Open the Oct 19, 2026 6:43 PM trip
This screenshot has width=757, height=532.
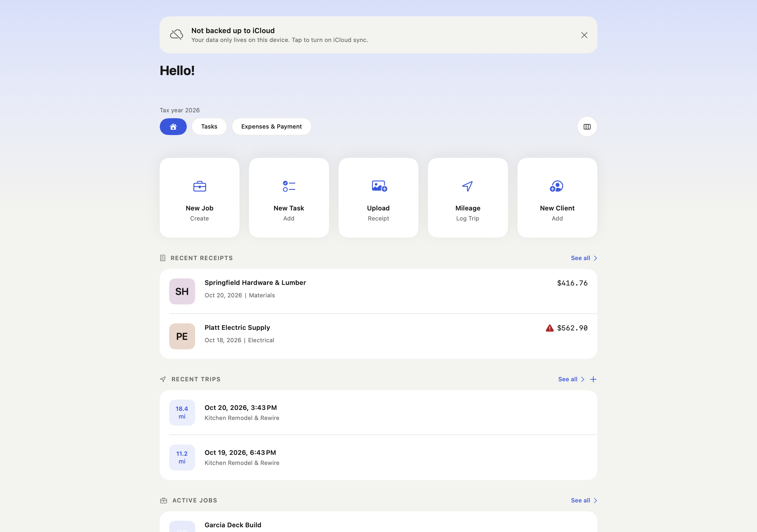point(378,458)
